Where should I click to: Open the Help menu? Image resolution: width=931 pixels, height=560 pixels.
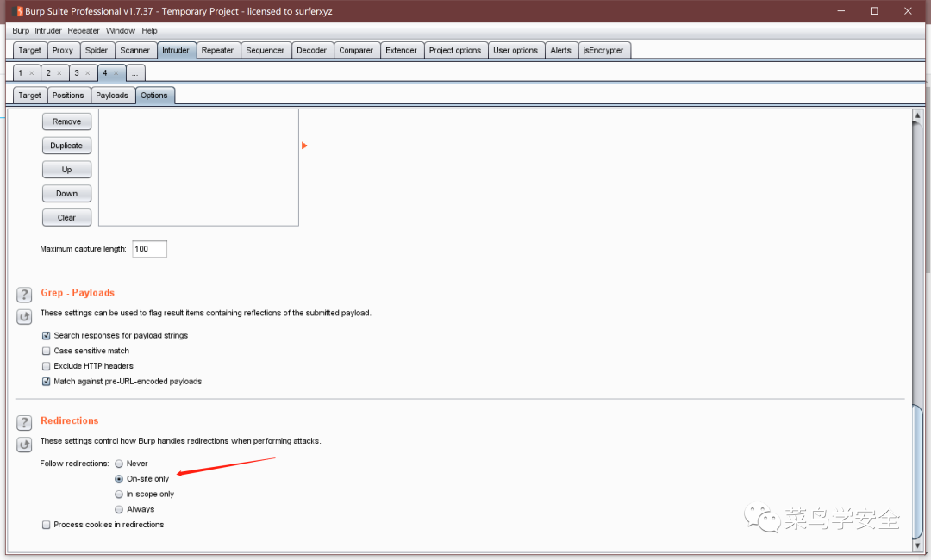pos(149,31)
